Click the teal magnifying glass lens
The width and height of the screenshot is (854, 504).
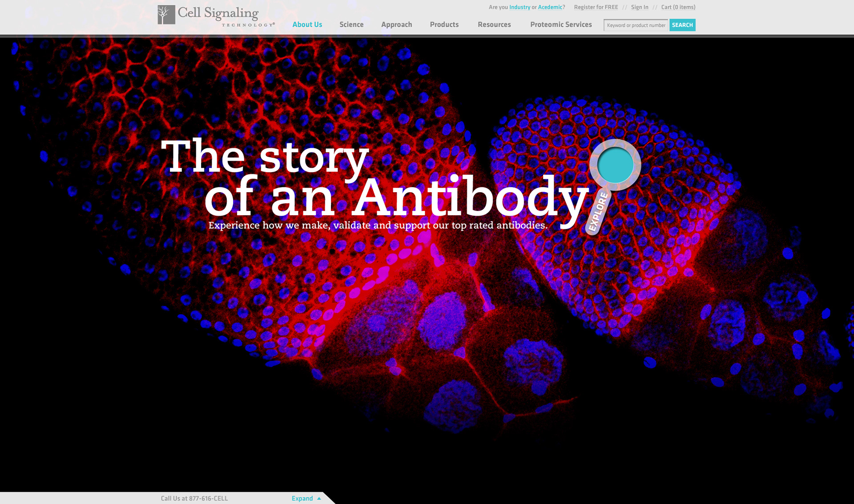tap(616, 165)
